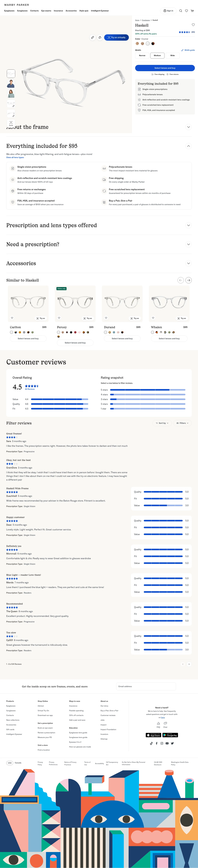Open Style quiz menu item
The image size is (198, 868).
click(x=84, y=11)
